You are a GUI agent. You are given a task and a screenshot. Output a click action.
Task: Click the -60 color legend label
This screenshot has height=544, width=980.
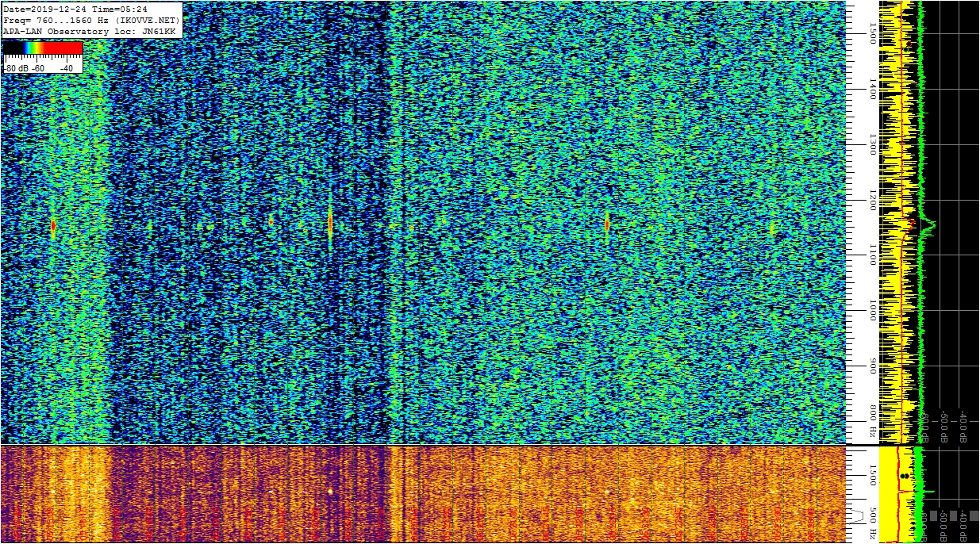(39, 68)
